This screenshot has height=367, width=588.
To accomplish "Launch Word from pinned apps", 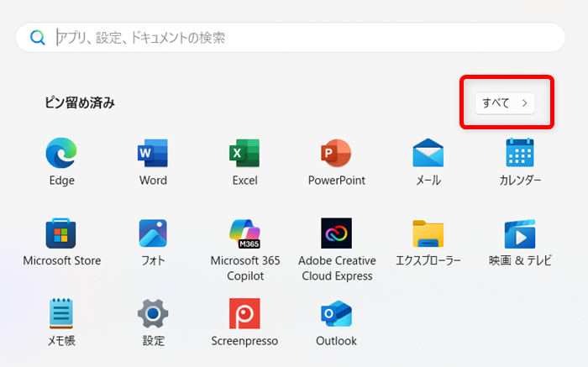I will pyautogui.click(x=153, y=153).
